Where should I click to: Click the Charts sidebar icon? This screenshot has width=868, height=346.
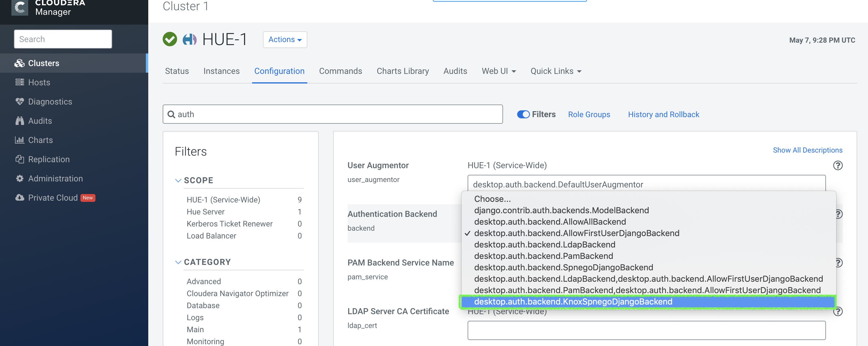click(20, 139)
